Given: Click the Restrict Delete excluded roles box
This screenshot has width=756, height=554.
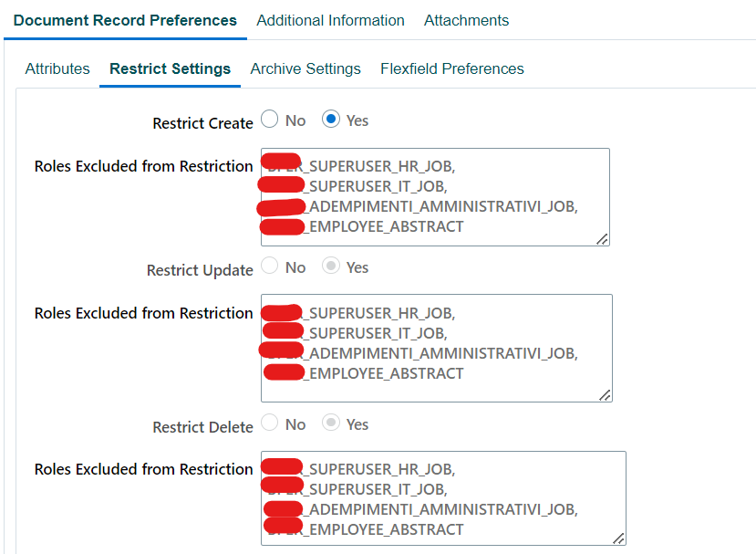Looking at the screenshot, I should click(444, 497).
